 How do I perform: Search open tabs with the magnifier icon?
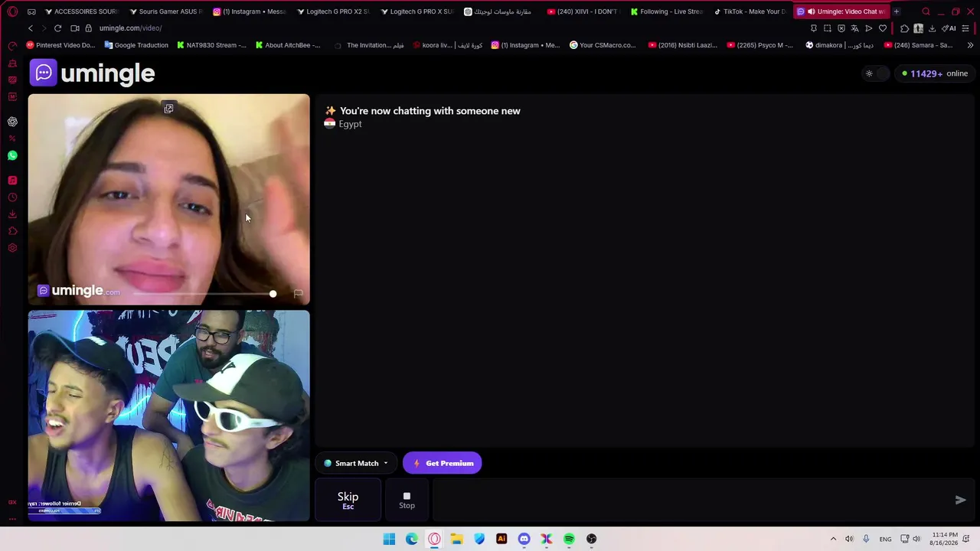click(926, 11)
